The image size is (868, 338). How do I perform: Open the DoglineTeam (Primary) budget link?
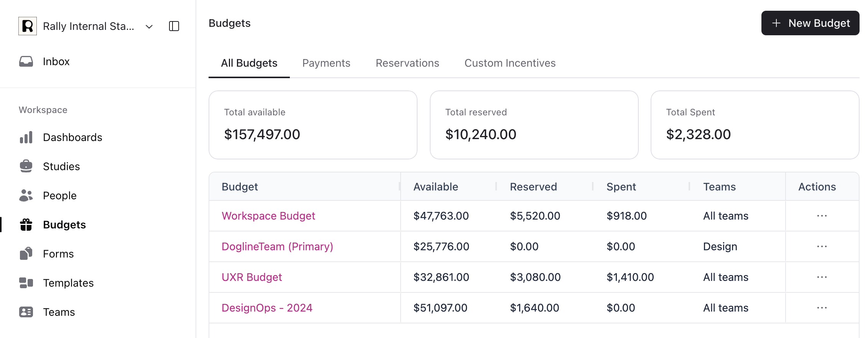pos(277,246)
